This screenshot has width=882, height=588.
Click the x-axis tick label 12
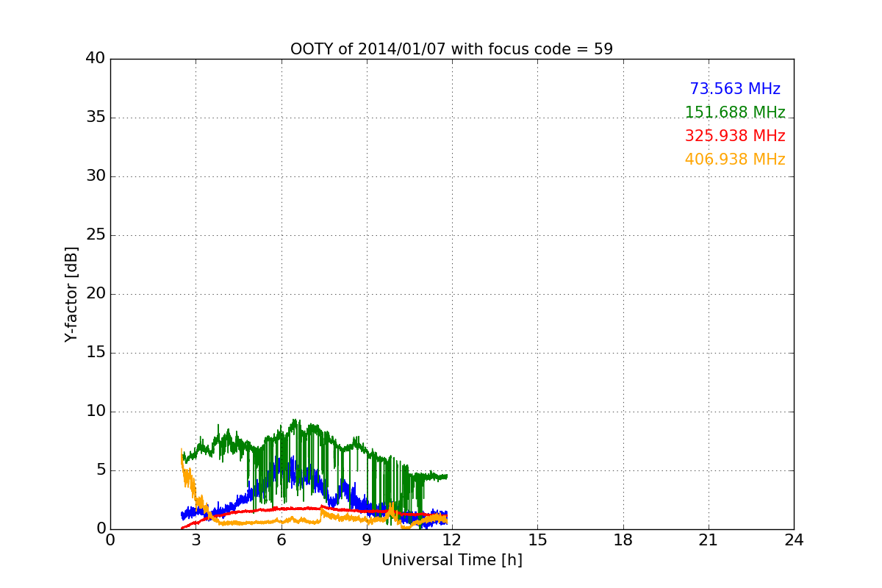[x=452, y=540]
